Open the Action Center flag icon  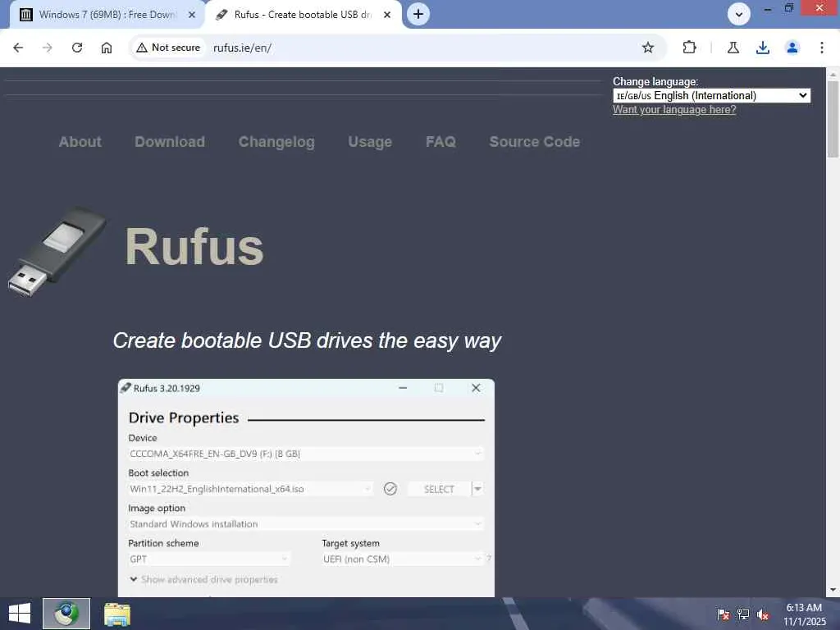coord(723,614)
